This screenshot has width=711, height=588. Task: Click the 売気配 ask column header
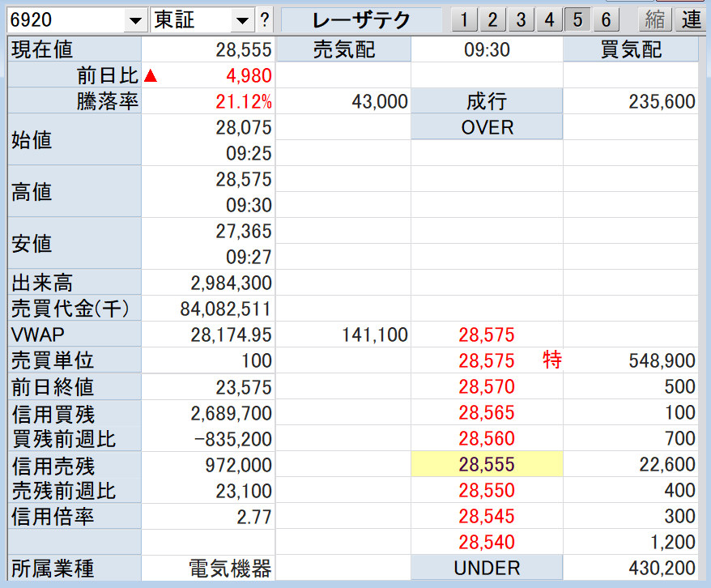344,50
